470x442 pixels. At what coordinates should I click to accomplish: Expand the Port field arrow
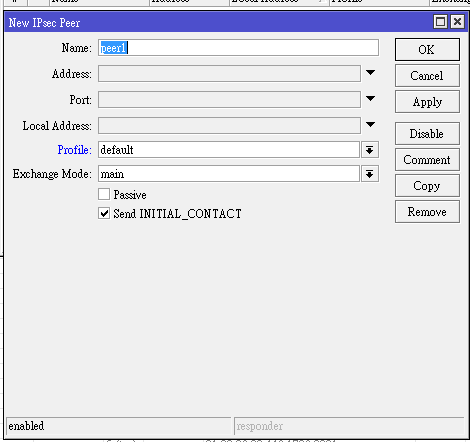click(x=370, y=98)
